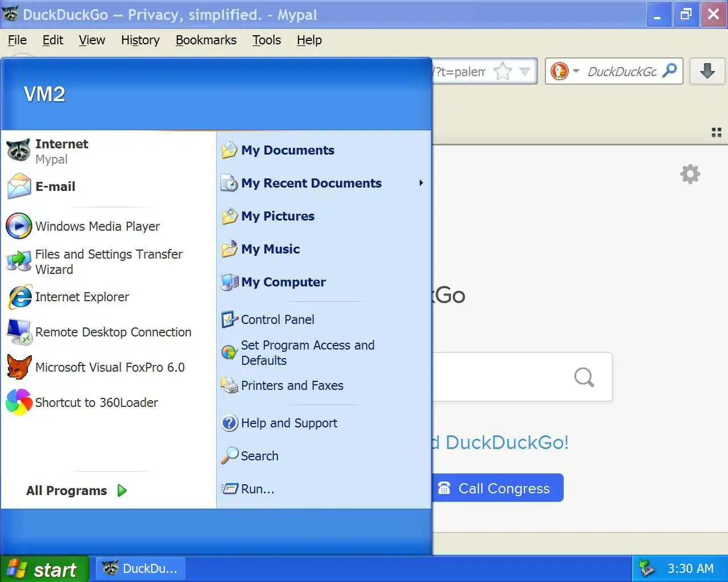Click the Windows Media Player label
The height and width of the screenshot is (582, 728).
pos(97,226)
